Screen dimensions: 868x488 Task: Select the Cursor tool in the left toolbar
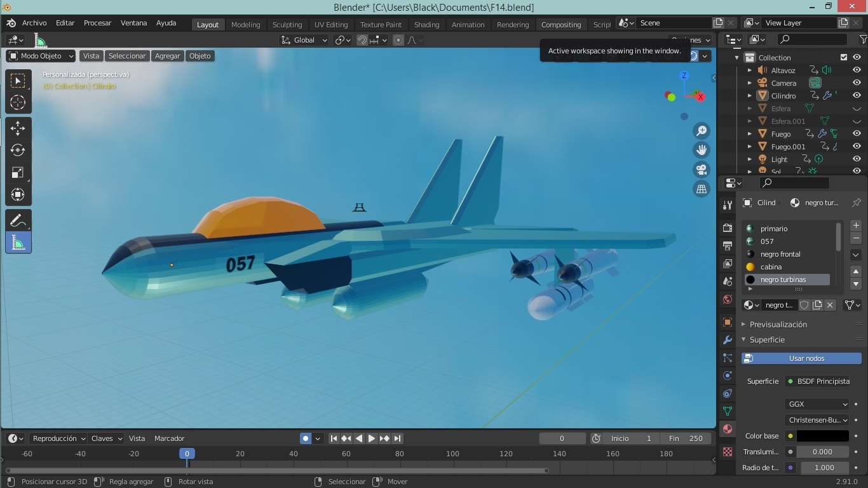[18, 102]
